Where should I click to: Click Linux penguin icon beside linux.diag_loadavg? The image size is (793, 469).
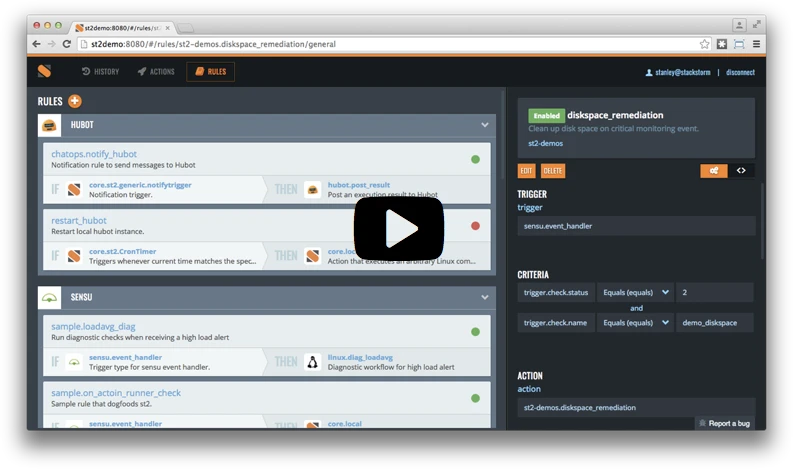click(313, 362)
